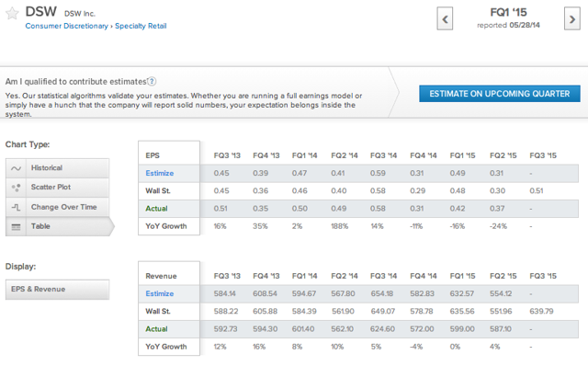The height and width of the screenshot is (366, 588).
Task: Click Actual revenue value 592.73
Action: coord(225,329)
